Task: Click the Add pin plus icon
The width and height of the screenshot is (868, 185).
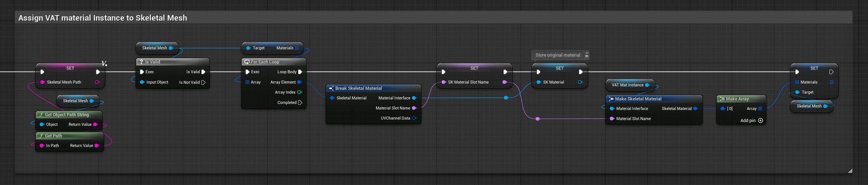Action: point(760,121)
